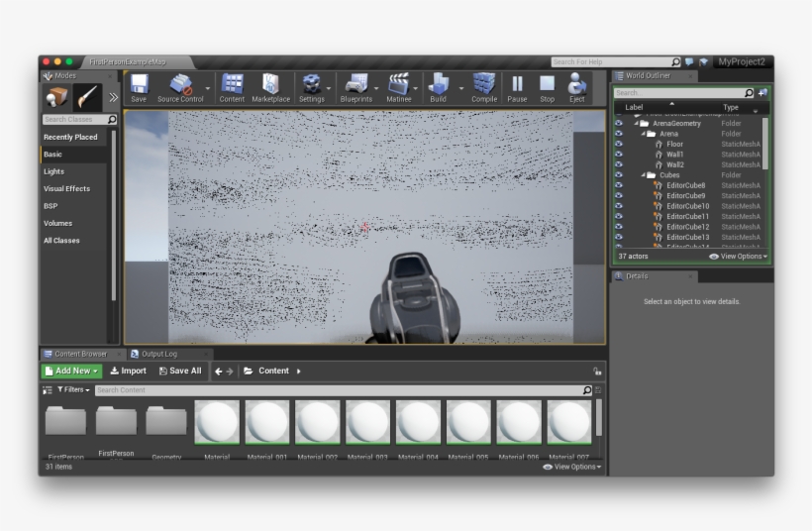Show more modes with the double chevron
The image size is (812, 531).
pos(114,97)
